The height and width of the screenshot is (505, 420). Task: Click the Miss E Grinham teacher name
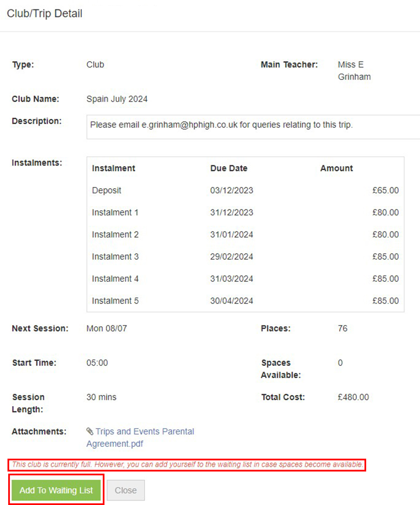pyautogui.click(x=354, y=71)
